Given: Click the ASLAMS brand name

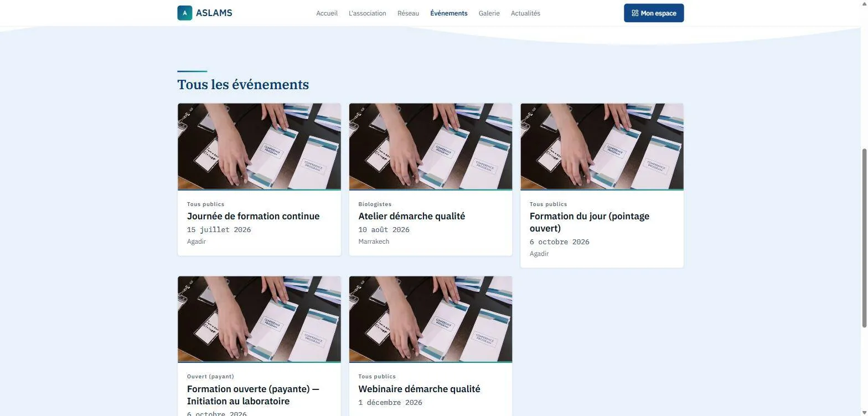Looking at the screenshot, I should point(214,13).
